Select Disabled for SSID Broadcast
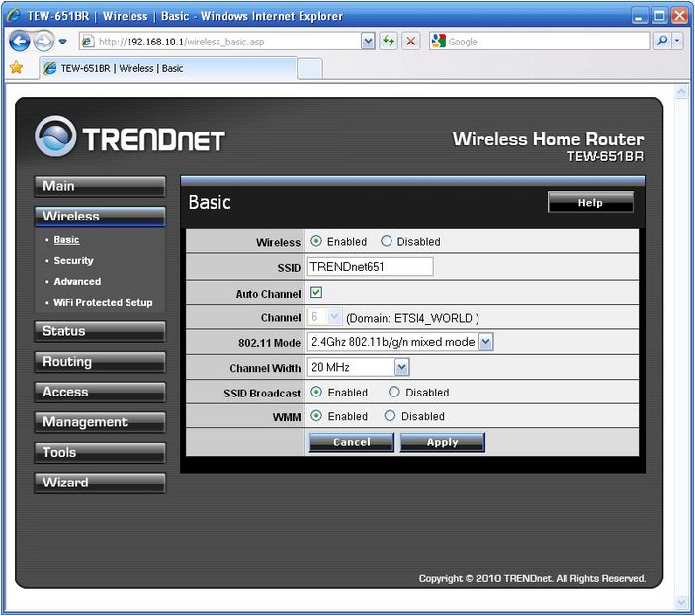695x616 pixels. [x=395, y=393]
